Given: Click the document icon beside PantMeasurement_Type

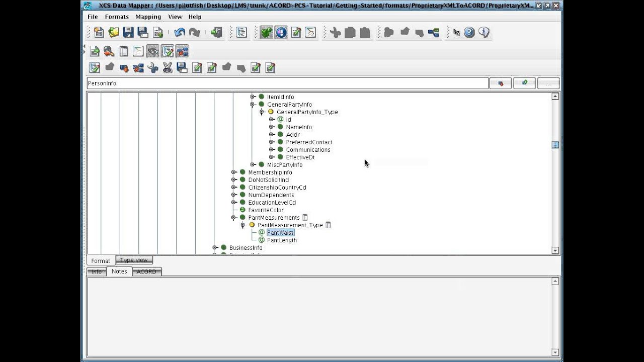Looking at the screenshot, I should [x=328, y=225].
